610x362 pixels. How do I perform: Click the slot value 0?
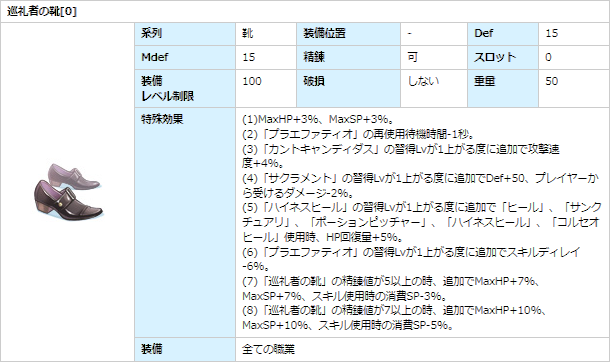[548, 57]
